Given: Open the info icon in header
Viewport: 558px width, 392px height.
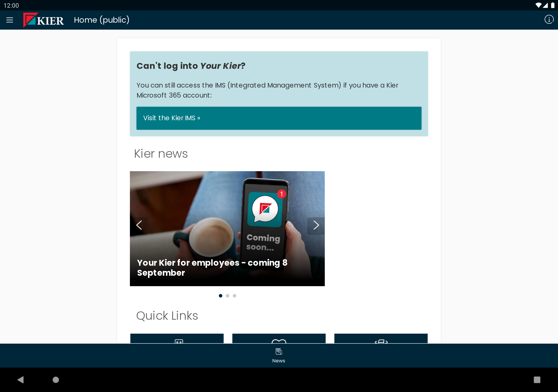Looking at the screenshot, I should [549, 19].
